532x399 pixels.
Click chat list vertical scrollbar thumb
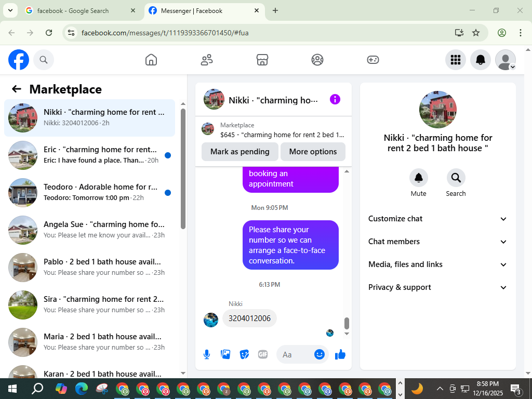[183, 169]
